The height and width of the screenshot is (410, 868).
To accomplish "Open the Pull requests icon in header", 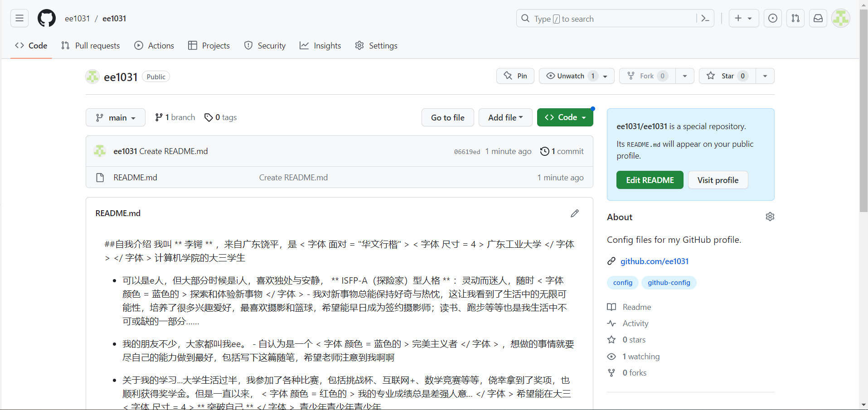I will coord(795,18).
